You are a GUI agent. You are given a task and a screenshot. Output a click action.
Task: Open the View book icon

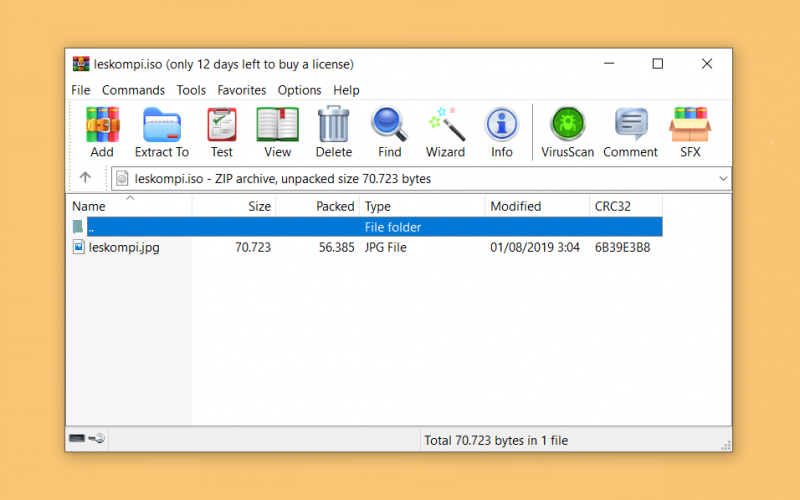coord(278,124)
